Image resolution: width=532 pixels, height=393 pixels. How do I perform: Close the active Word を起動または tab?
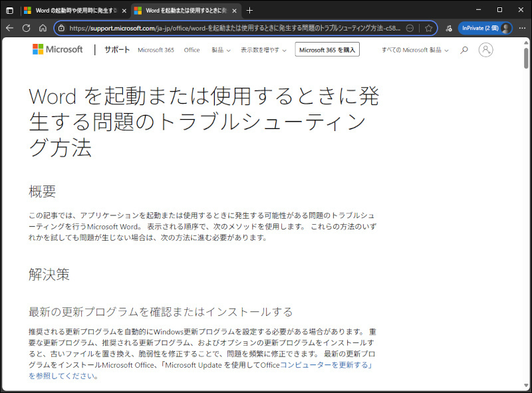coord(235,11)
